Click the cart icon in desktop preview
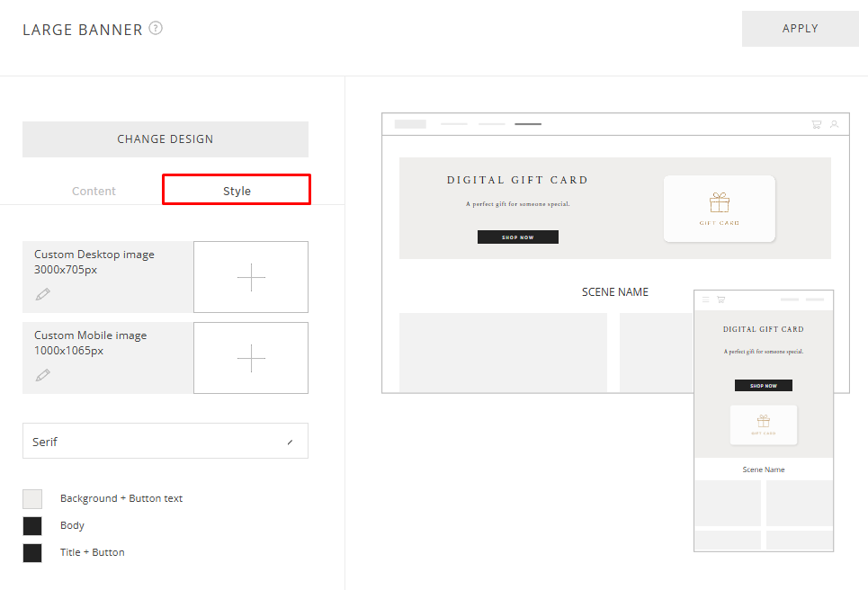Image resolution: width=868 pixels, height=590 pixels. [x=816, y=124]
